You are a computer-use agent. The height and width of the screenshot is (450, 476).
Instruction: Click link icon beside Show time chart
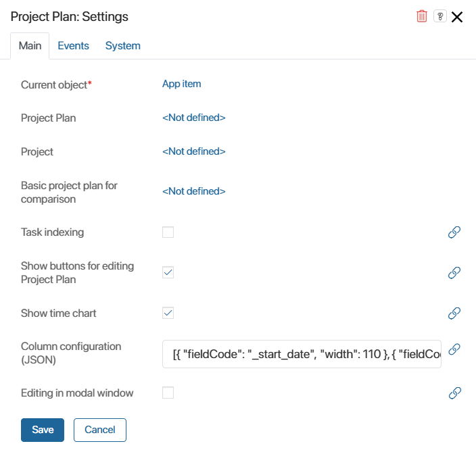(x=454, y=313)
